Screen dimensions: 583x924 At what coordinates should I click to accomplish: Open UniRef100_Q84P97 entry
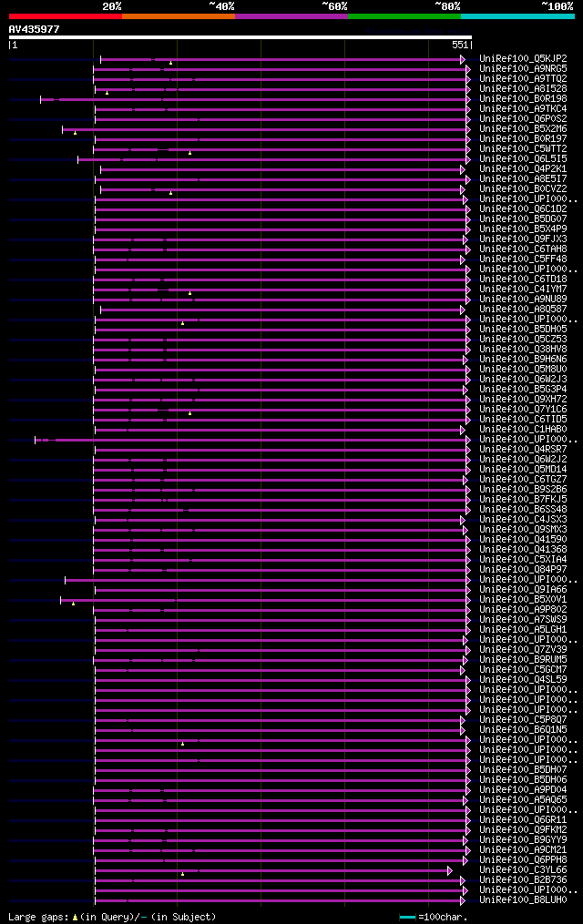click(523, 570)
